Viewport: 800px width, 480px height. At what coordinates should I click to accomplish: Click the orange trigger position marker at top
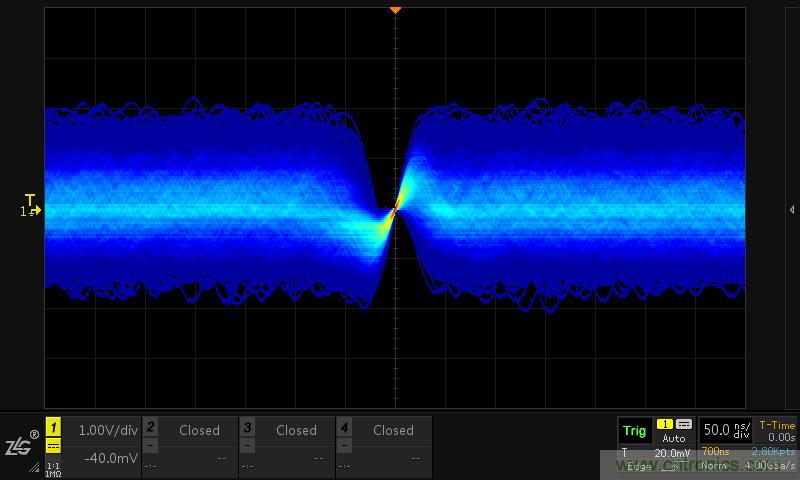[x=395, y=10]
